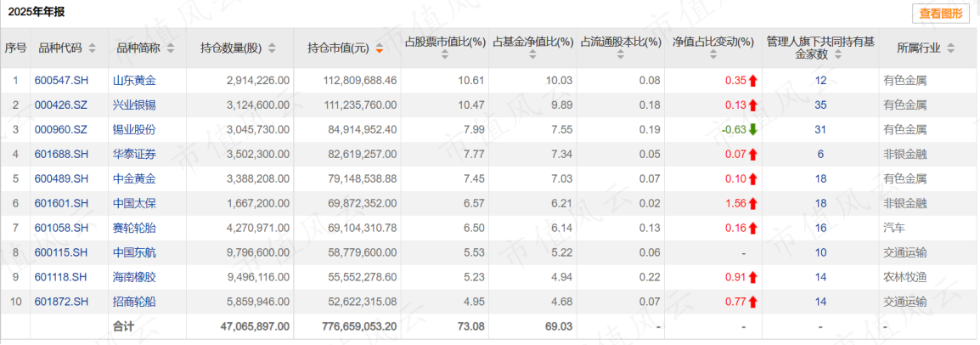Sort by 品种简称 column arrows
The image size is (980, 345).
pos(171,48)
